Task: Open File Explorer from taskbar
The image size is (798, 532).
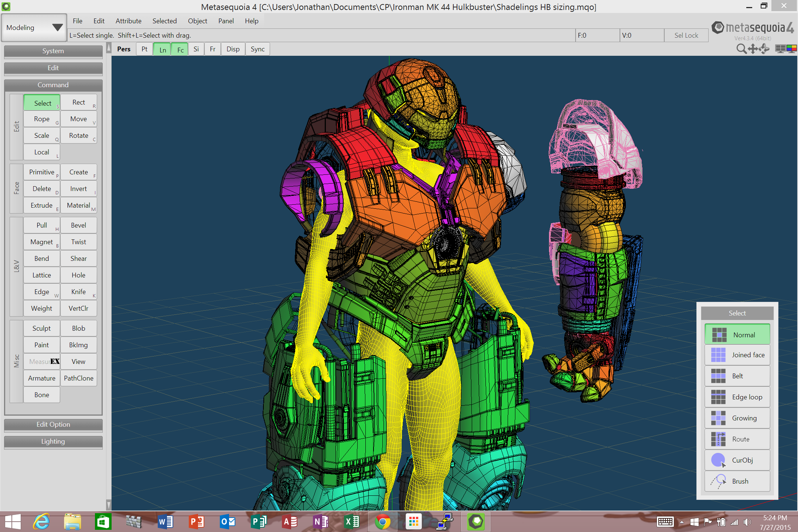Action: click(72, 522)
